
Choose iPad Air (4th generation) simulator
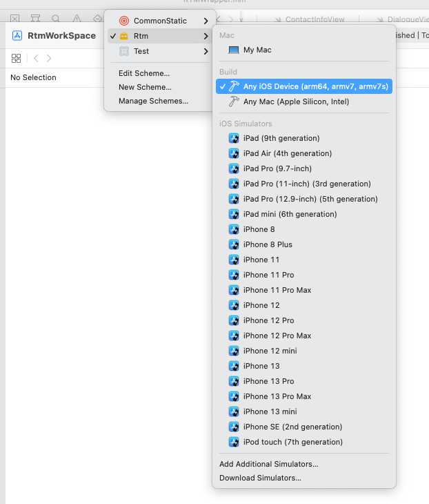coord(303,153)
